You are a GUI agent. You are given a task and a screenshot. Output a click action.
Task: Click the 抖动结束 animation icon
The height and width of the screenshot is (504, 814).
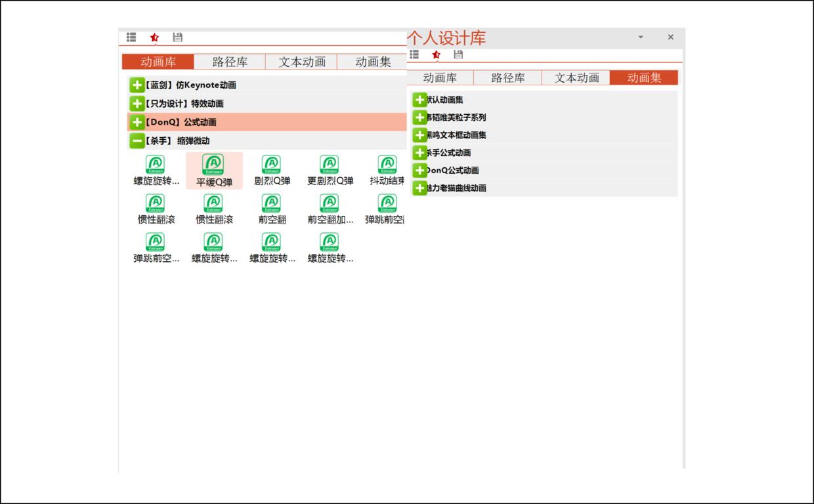tap(387, 165)
